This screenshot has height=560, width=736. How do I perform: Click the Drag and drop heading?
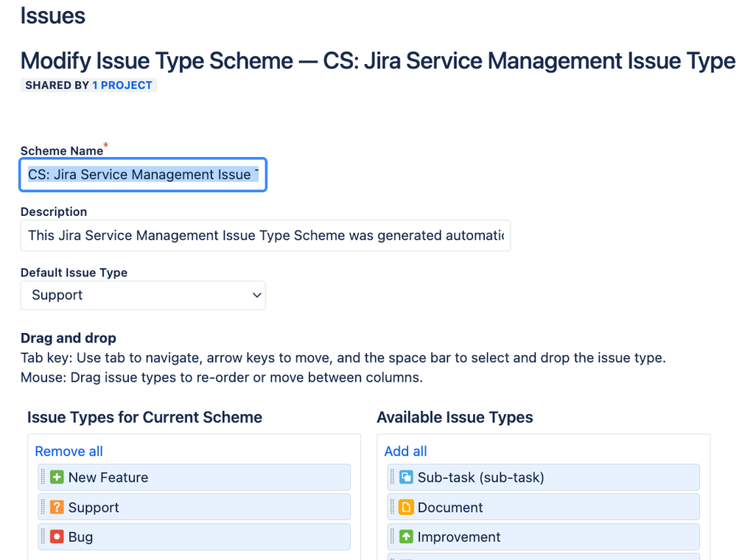[68, 338]
